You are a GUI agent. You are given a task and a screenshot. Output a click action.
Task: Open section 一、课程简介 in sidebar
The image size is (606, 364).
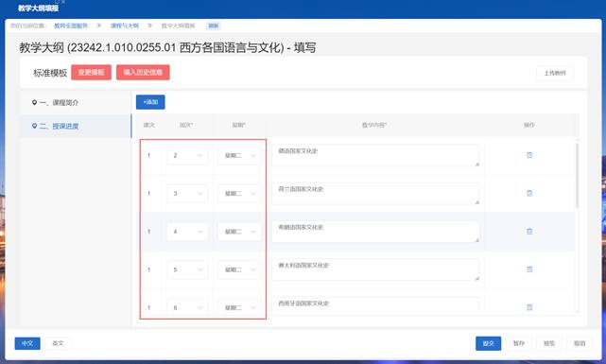[76, 103]
